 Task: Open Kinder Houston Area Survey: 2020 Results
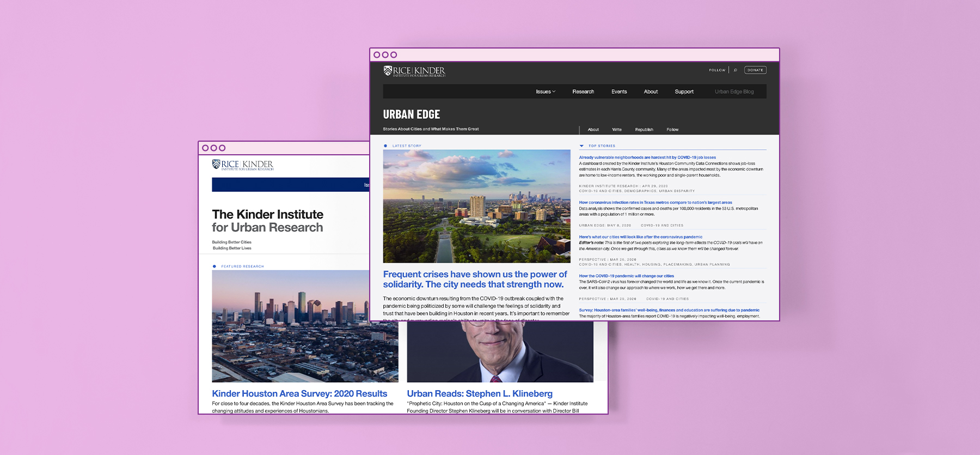pyautogui.click(x=299, y=393)
